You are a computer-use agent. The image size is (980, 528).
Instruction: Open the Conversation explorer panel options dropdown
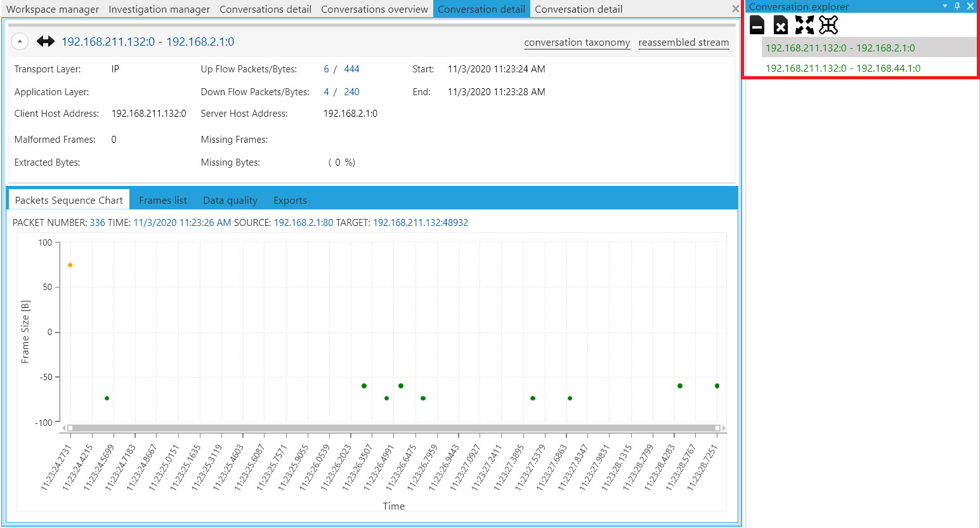coord(945,6)
